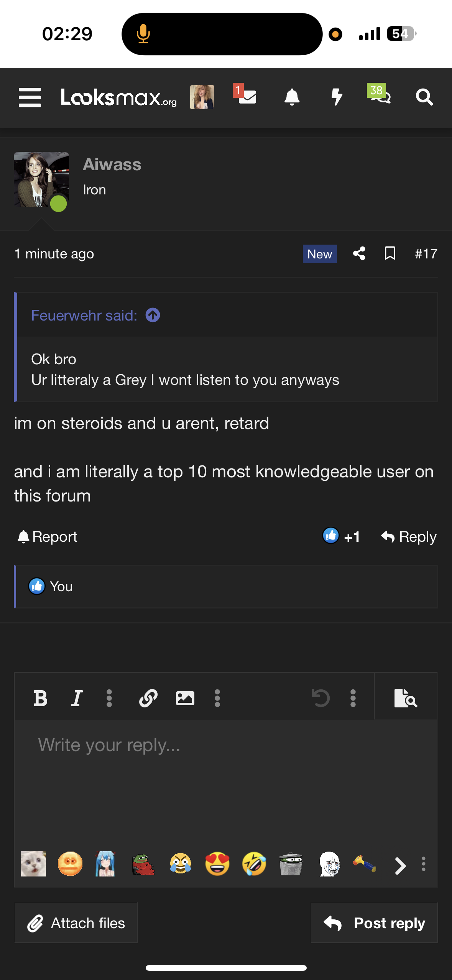
Task: Open the What's New lightning icon
Action: pyautogui.click(x=337, y=97)
